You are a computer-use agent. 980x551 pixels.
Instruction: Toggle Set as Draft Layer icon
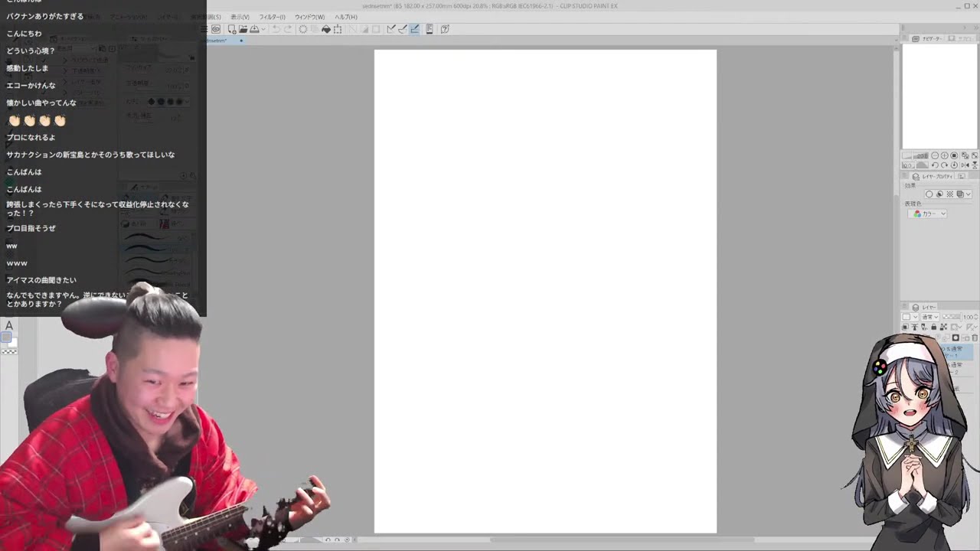point(923,327)
